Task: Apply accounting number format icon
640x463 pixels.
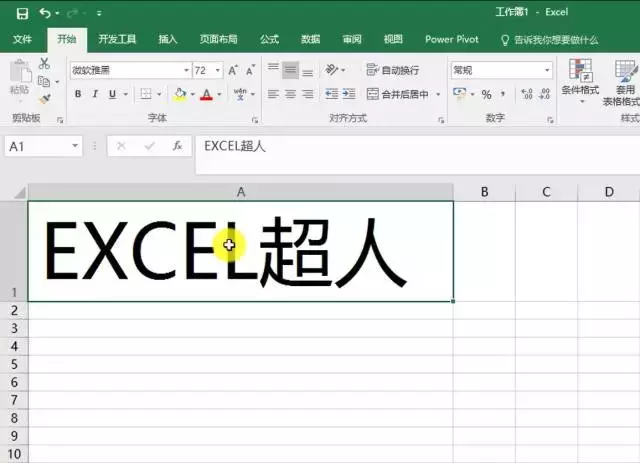Action: pyautogui.click(x=460, y=94)
